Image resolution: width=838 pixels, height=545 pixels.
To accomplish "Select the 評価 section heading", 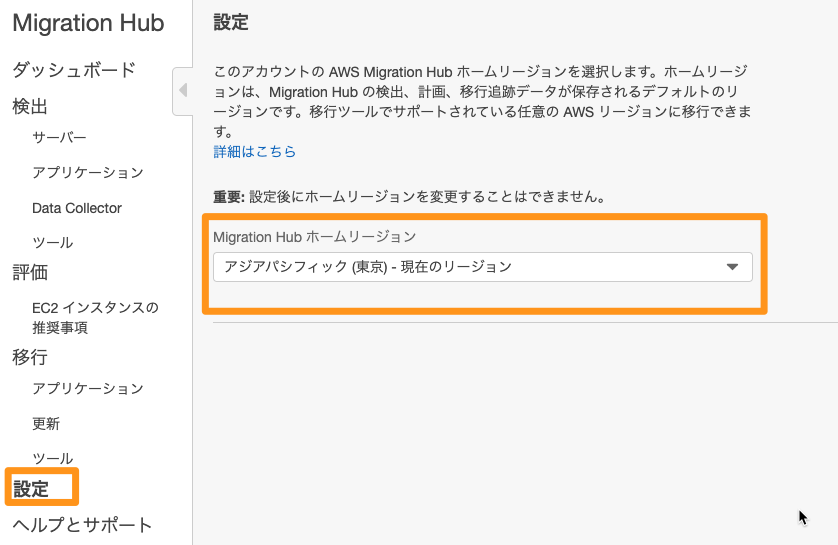I will point(30,272).
